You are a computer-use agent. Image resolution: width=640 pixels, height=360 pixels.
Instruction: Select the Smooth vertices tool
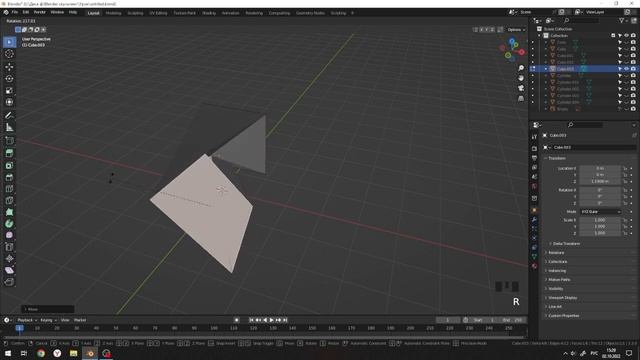[x=9, y=235]
